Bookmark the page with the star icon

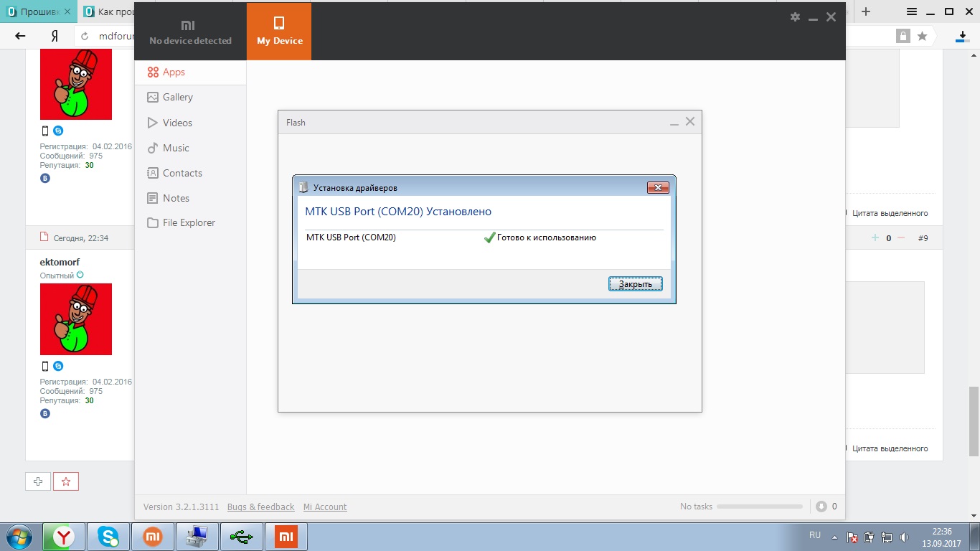click(x=922, y=36)
